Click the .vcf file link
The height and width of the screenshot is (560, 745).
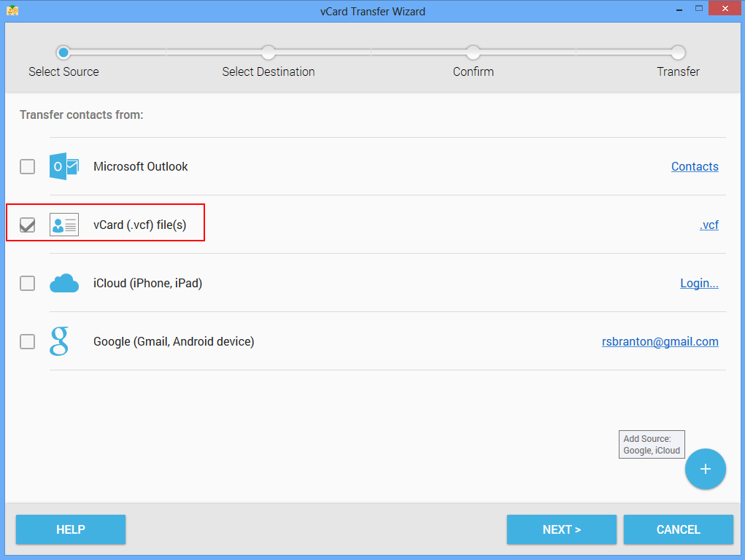[x=709, y=225]
